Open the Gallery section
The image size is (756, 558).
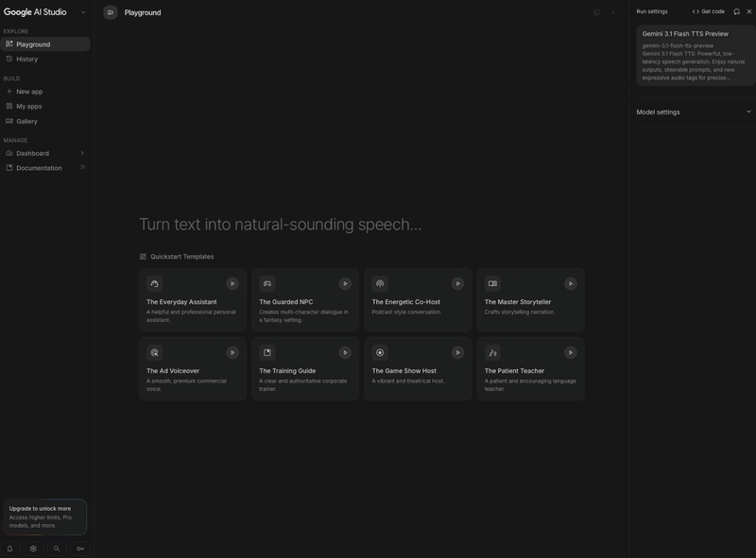(x=44, y=121)
